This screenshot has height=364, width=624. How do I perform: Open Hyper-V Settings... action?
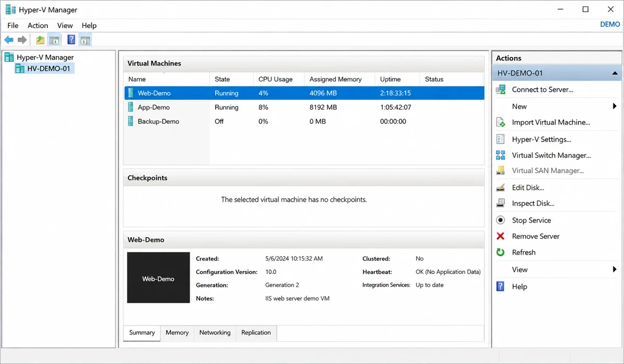click(541, 139)
